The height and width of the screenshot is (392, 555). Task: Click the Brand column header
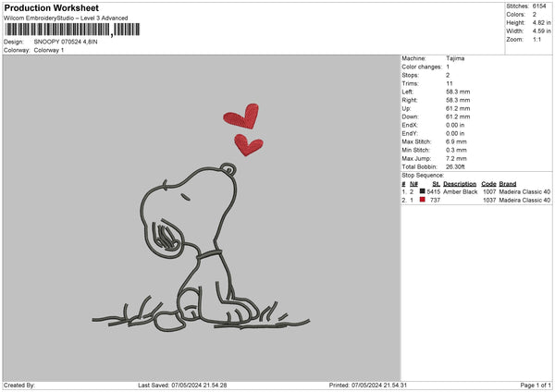(508, 184)
